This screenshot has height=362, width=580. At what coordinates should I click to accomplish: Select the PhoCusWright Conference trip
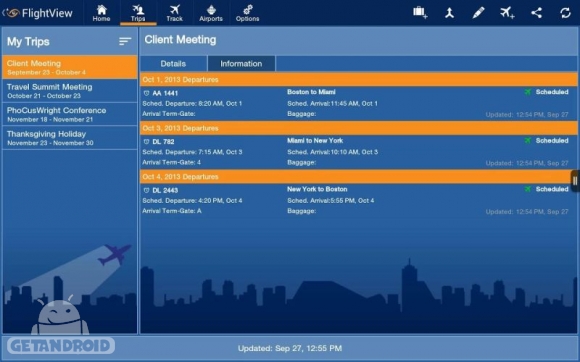(x=70, y=114)
